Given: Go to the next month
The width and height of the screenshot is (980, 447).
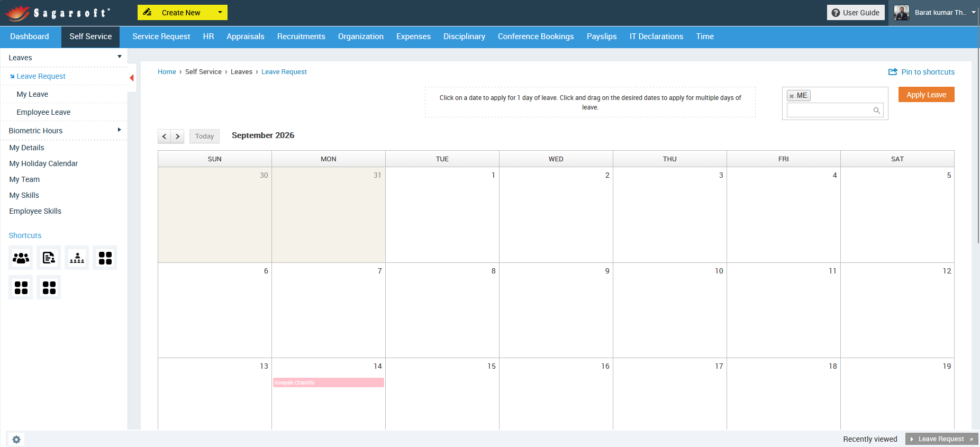Looking at the screenshot, I should click(178, 136).
